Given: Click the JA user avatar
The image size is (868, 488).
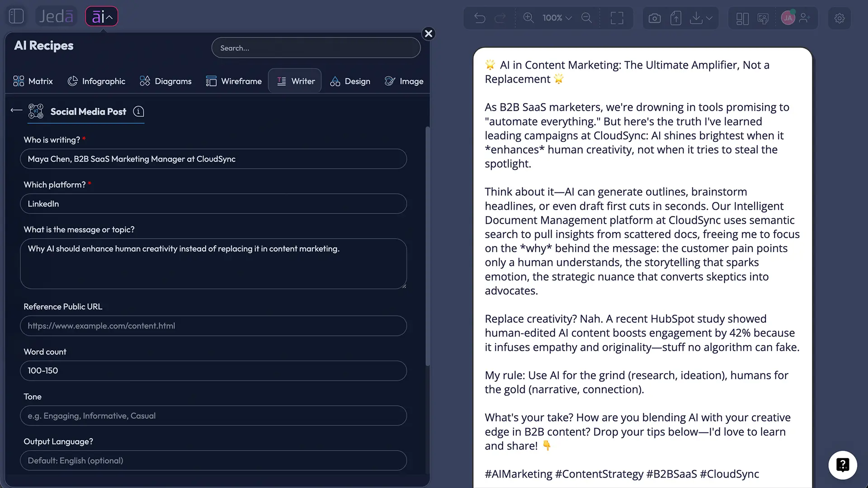Looking at the screenshot, I should (788, 18).
